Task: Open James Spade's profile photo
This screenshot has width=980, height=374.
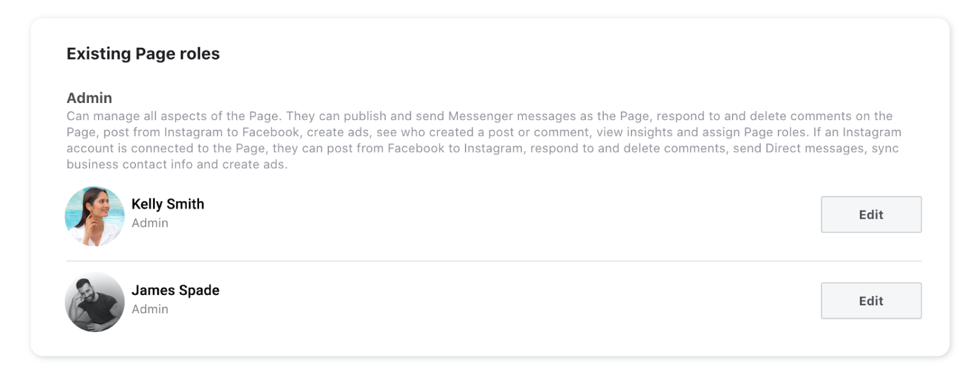Action: click(95, 302)
